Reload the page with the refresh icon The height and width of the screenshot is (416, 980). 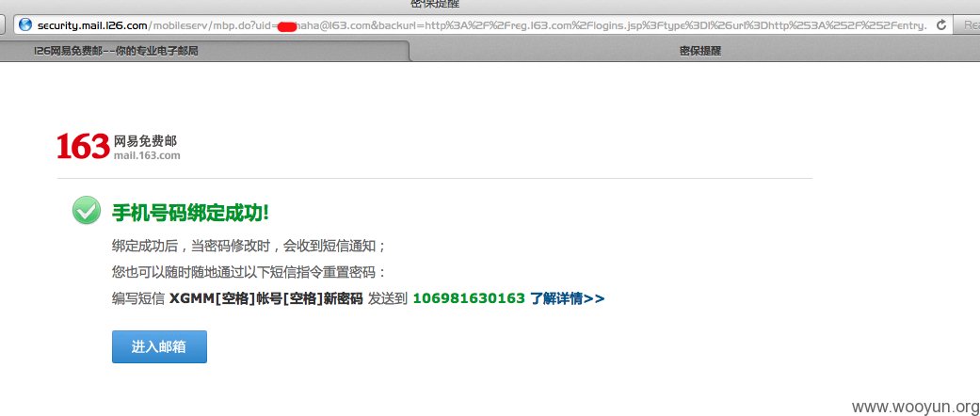pos(941,25)
